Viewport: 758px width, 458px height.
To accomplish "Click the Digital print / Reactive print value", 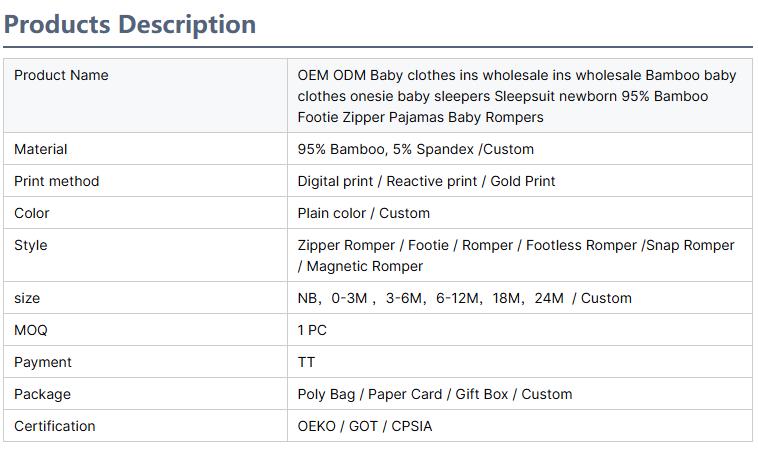I will [x=426, y=181].
